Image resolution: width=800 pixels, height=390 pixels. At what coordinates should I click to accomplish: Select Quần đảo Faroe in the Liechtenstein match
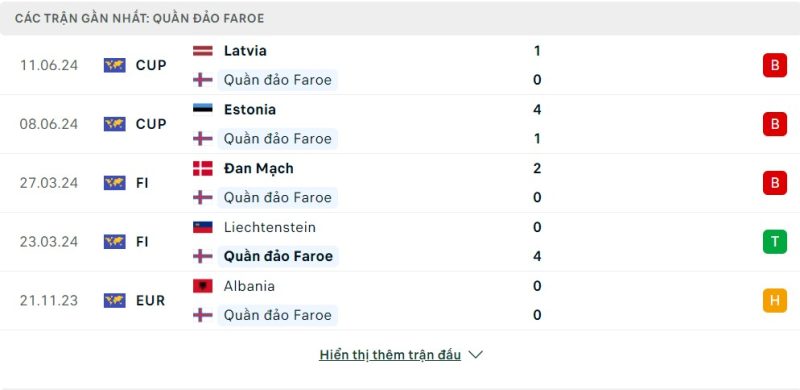[x=278, y=256]
